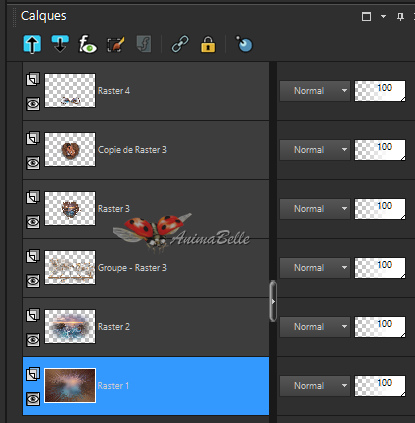Click the lock transparency padlock icon
The image size is (415, 423).
point(208,44)
